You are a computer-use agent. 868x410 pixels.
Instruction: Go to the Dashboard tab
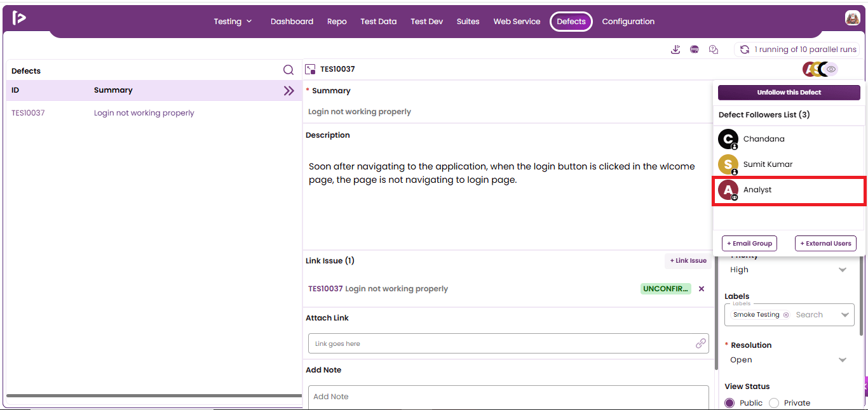point(292,22)
